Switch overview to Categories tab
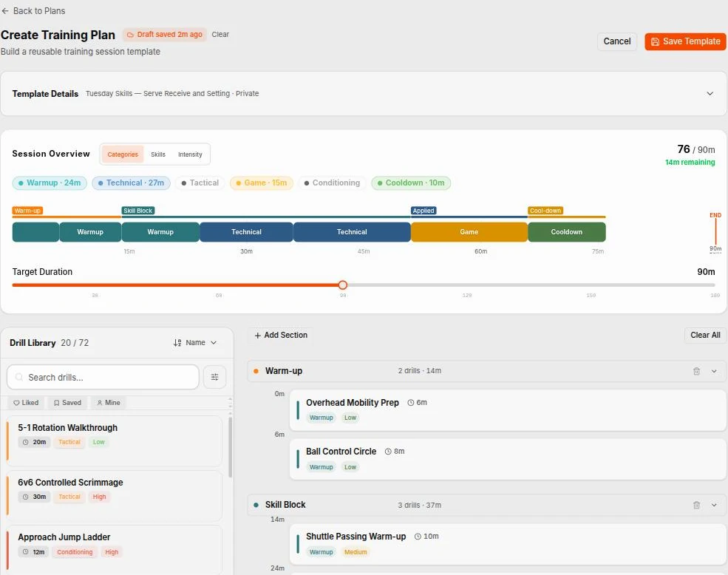728x575 pixels. pyautogui.click(x=123, y=154)
